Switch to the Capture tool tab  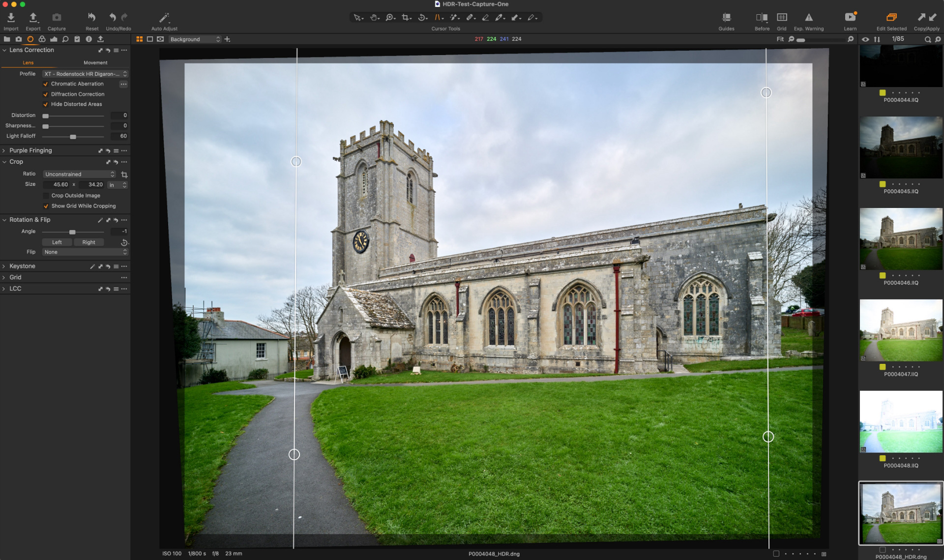pos(19,39)
